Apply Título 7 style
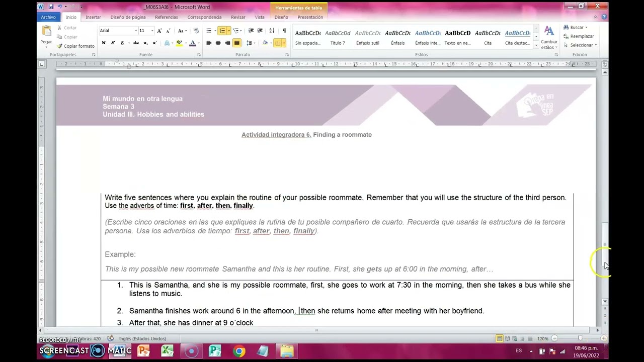 click(x=338, y=37)
